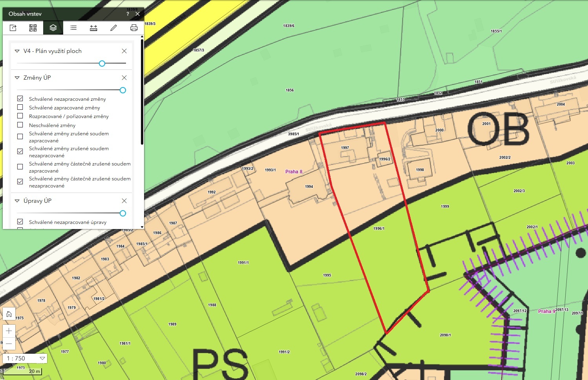Uncheck Schválené nezapracované změny
Screen dimensions: 588x380
click(20, 99)
